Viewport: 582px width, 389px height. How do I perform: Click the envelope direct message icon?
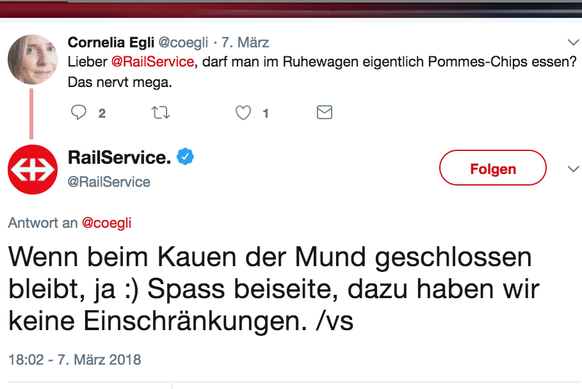click(324, 112)
